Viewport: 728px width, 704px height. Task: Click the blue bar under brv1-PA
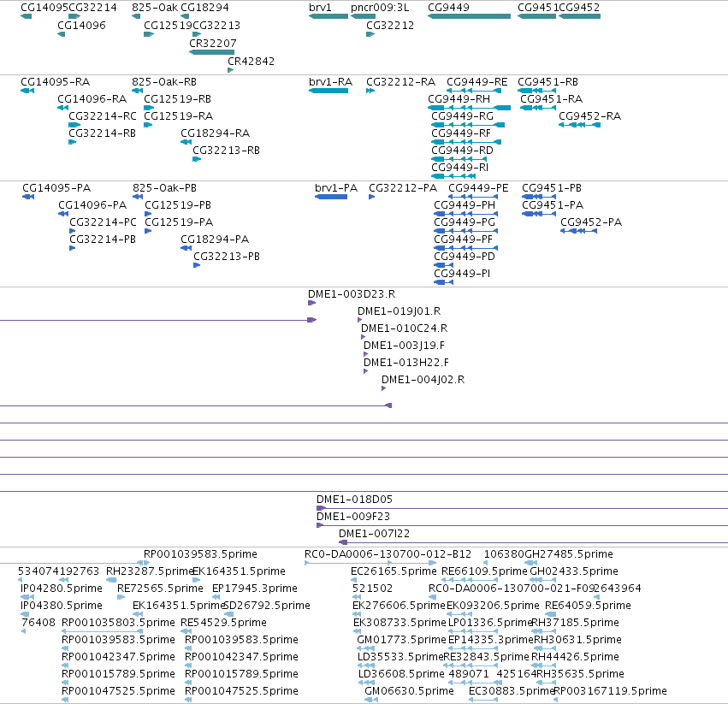click(x=331, y=197)
